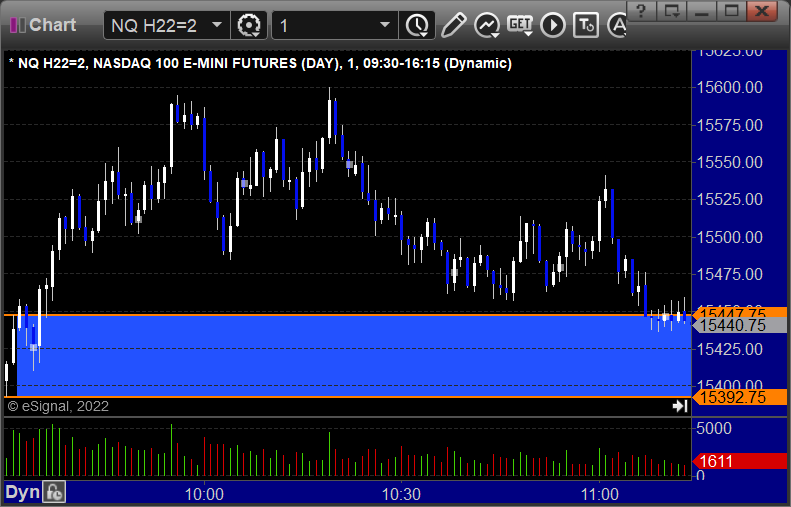Open the time template clock button
This screenshot has width=791, height=507.
(x=417, y=25)
